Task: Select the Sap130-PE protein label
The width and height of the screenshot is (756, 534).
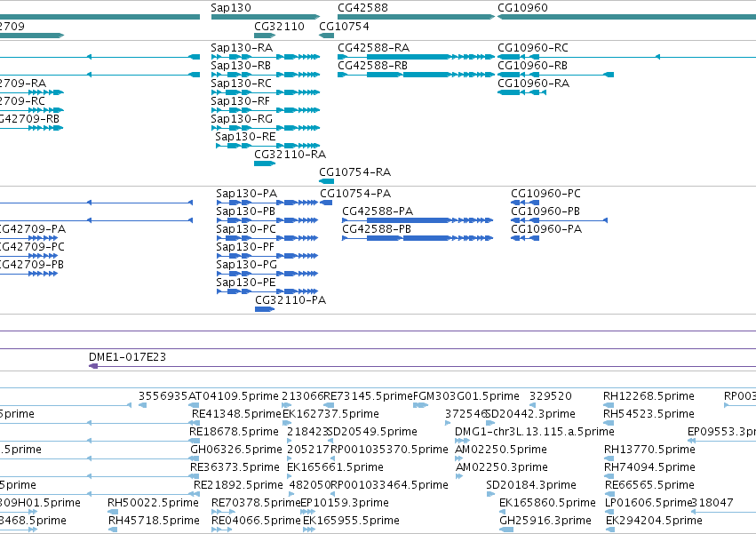Action: pyautogui.click(x=246, y=283)
